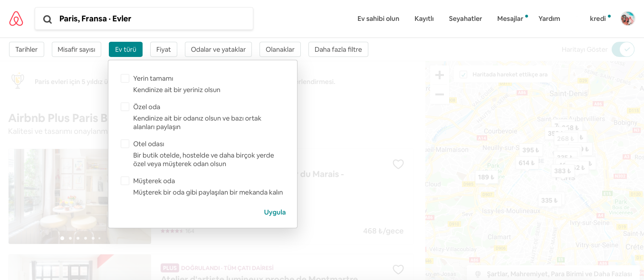This screenshot has height=280, width=644.
Task: Toggle Haritada hareket ettikçe ara checkbox
Action: pos(463,75)
